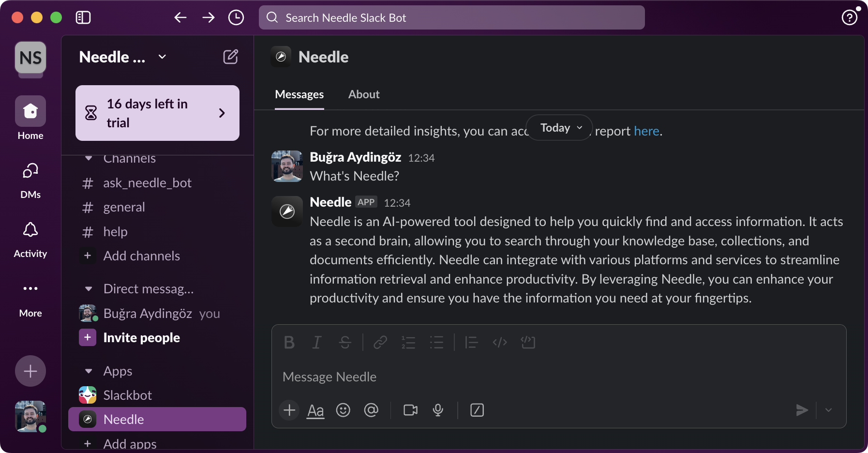This screenshot has width=868, height=453.
Task: Open the Today date dropdown
Action: [559, 128]
